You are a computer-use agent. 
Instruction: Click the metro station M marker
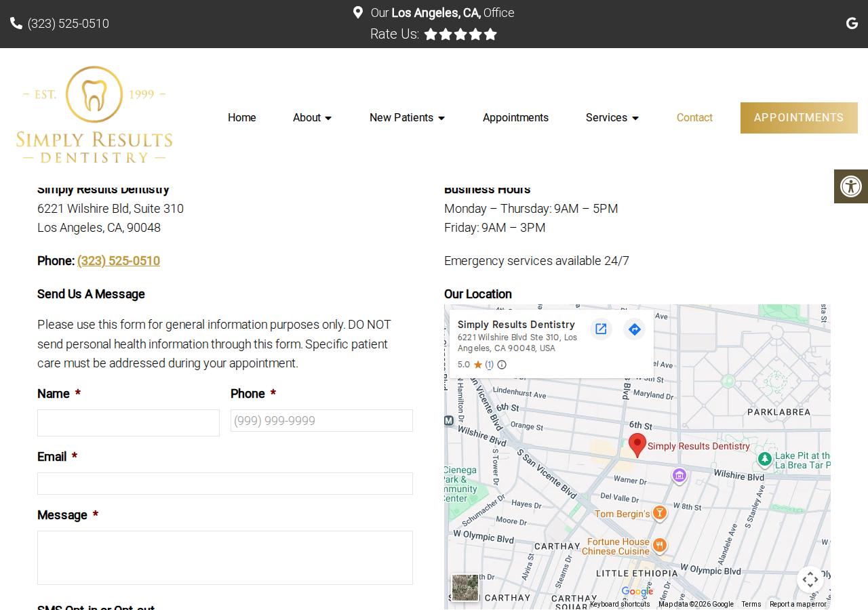[x=448, y=421]
